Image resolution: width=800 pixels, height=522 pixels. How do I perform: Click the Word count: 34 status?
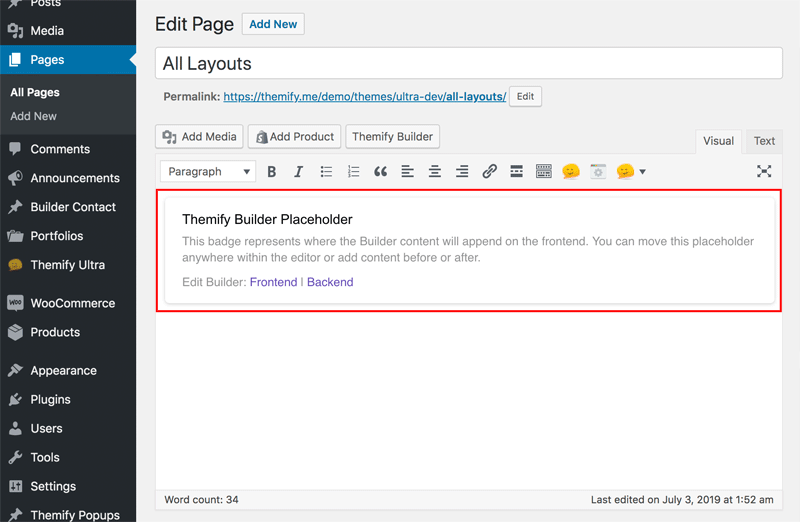click(x=201, y=500)
